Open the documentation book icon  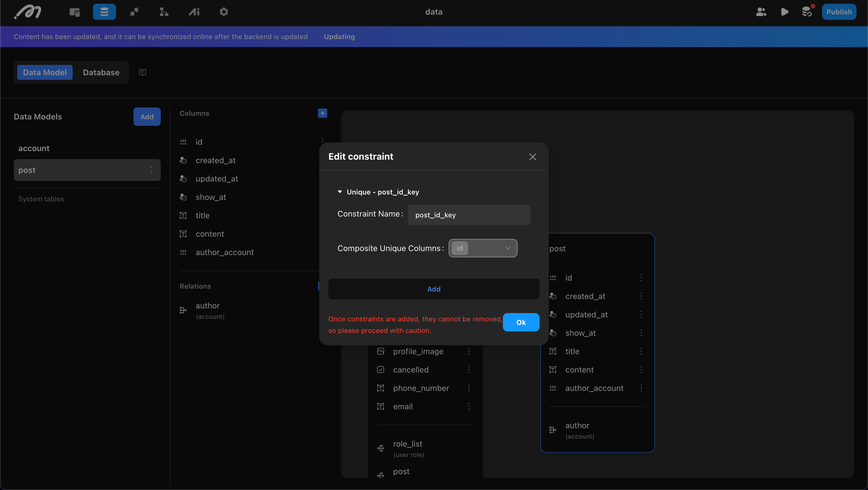click(143, 72)
